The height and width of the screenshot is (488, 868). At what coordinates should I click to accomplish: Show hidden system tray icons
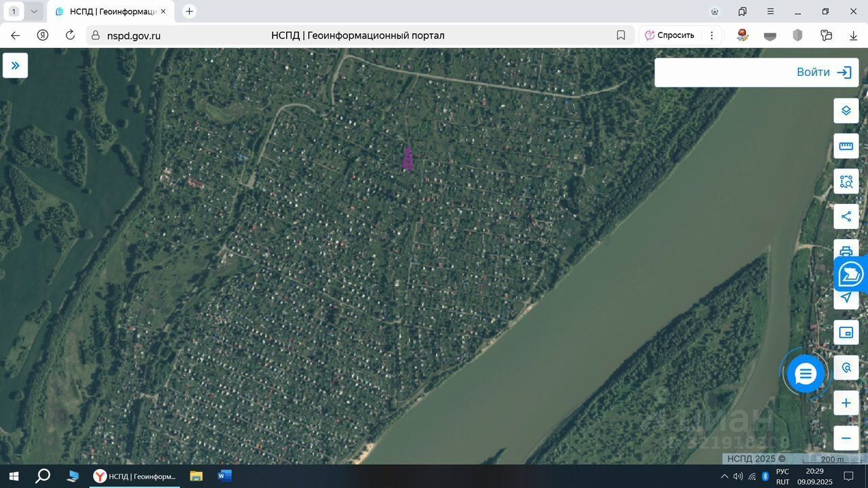pos(724,476)
